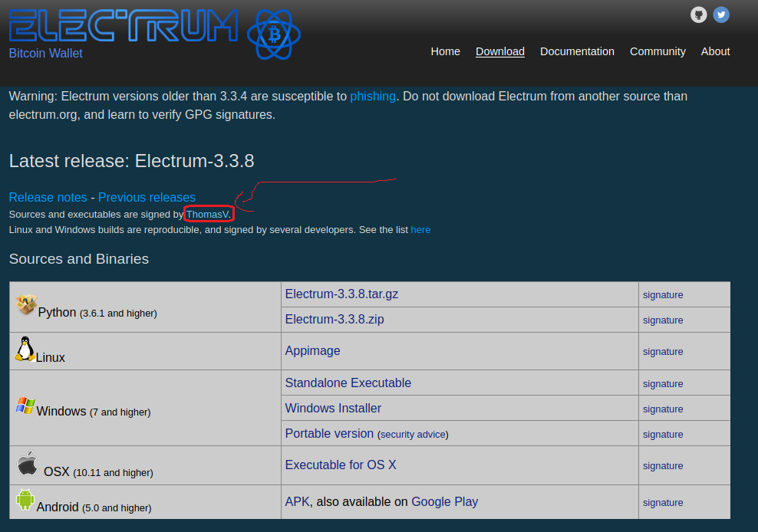Viewport: 758px width, 532px height.
Task: Get signature for Windows Installer
Action: 663,409
